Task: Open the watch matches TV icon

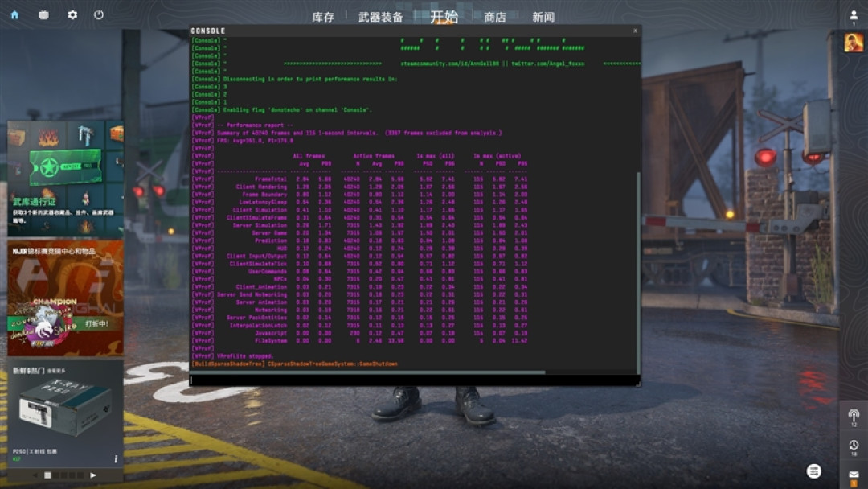Action: click(x=43, y=15)
